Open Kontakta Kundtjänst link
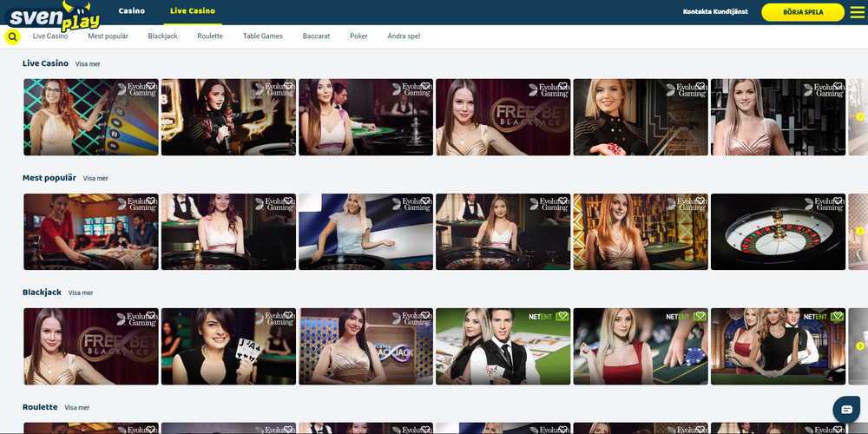 point(715,11)
